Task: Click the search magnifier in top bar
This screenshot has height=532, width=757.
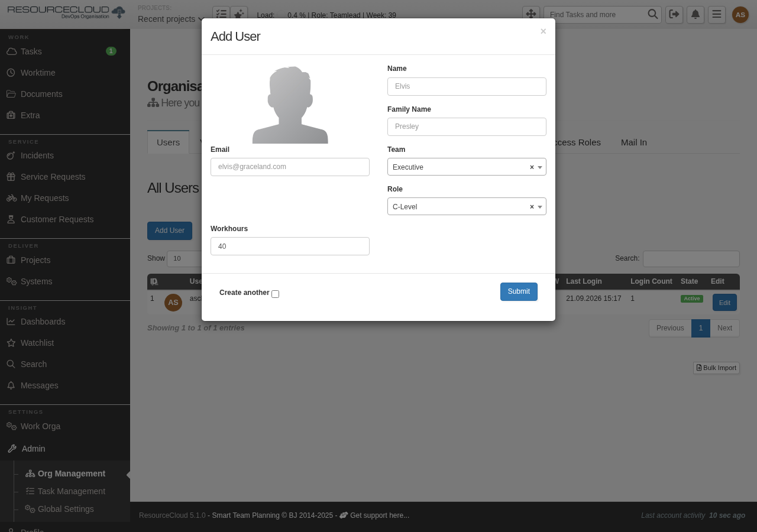Action: coord(653,14)
